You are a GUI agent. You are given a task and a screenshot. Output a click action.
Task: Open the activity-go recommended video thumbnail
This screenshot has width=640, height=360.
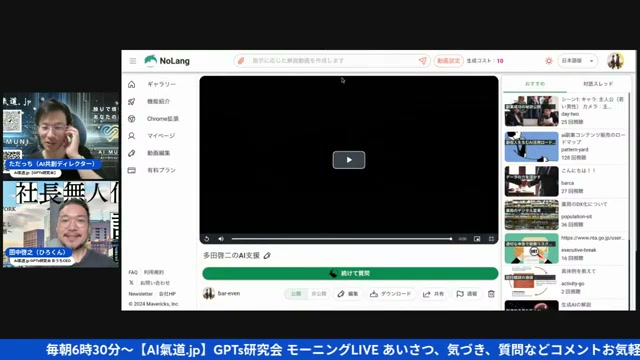(x=531, y=282)
